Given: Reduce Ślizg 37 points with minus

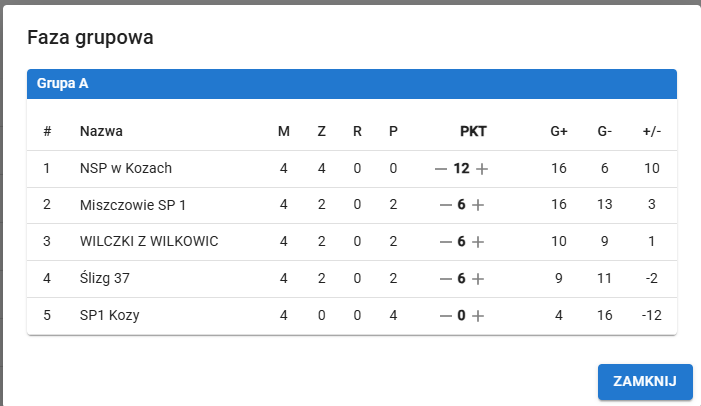Looking at the screenshot, I should point(446,279).
